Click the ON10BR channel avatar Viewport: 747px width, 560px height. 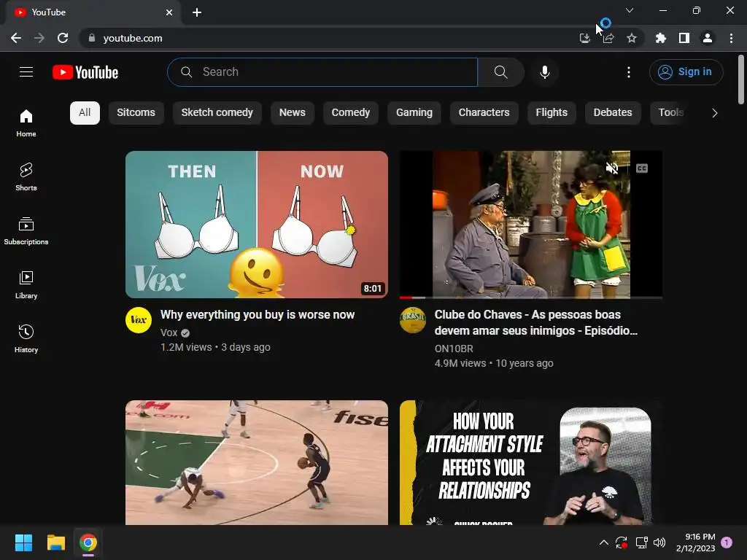pyautogui.click(x=413, y=320)
